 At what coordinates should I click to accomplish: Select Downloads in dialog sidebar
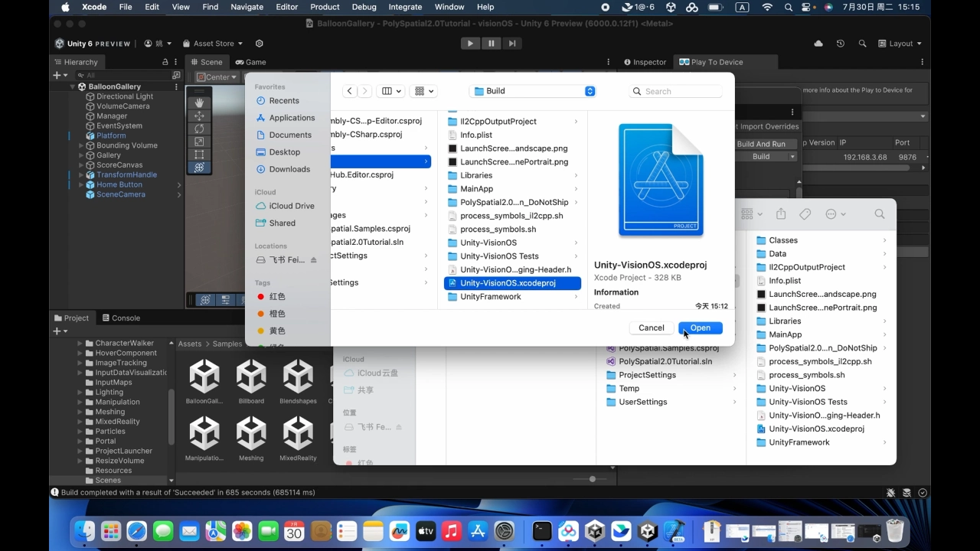283,169
